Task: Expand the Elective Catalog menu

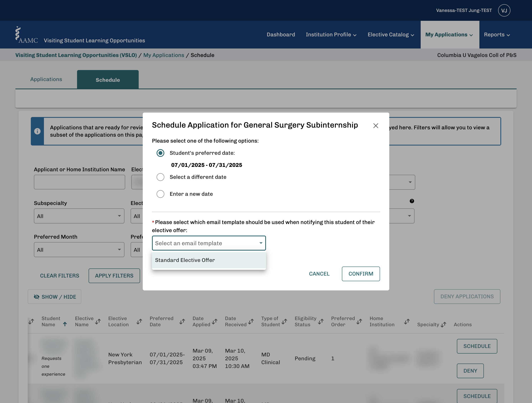Action: click(391, 35)
